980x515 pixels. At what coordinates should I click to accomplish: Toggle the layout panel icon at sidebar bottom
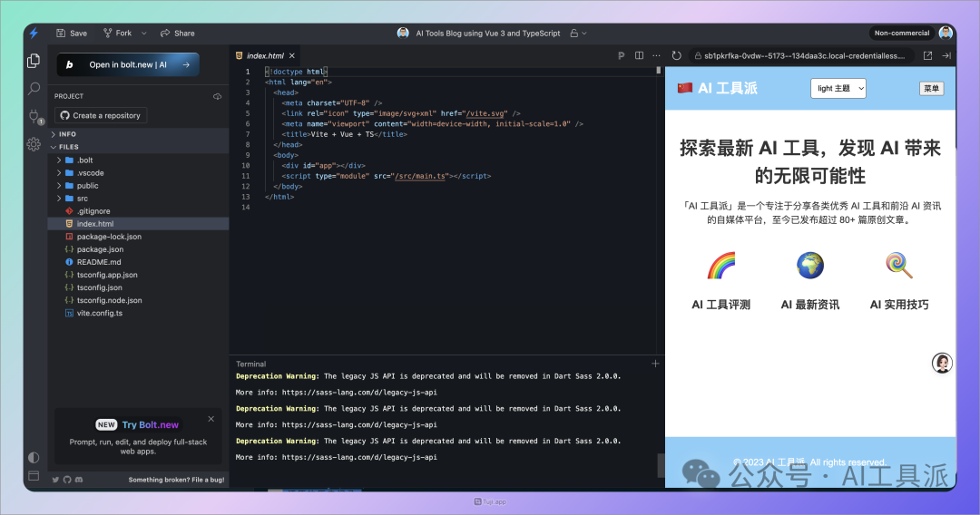click(34, 476)
